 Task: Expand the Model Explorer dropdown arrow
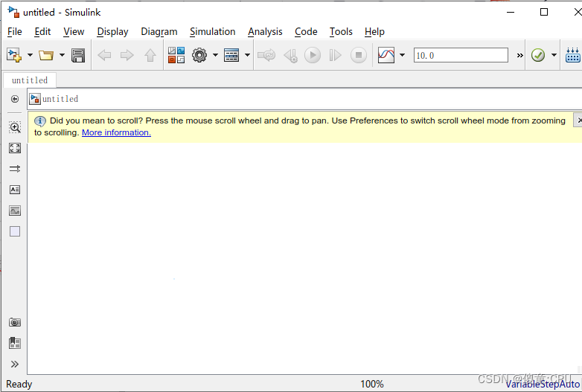pyautogui.click(x=247, y=55)
